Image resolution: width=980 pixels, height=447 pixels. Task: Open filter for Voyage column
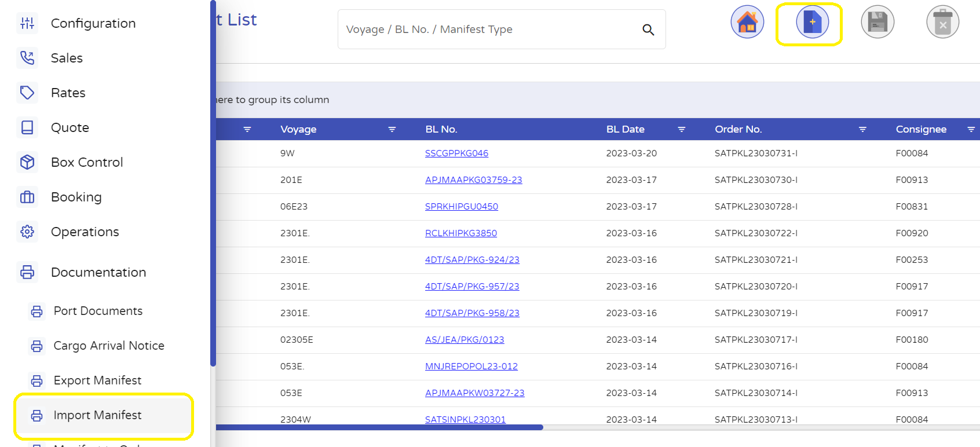point(392,129)
